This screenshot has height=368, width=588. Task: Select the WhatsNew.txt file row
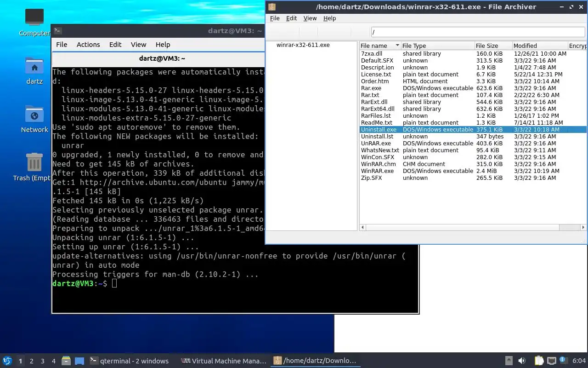click(473, 150)
